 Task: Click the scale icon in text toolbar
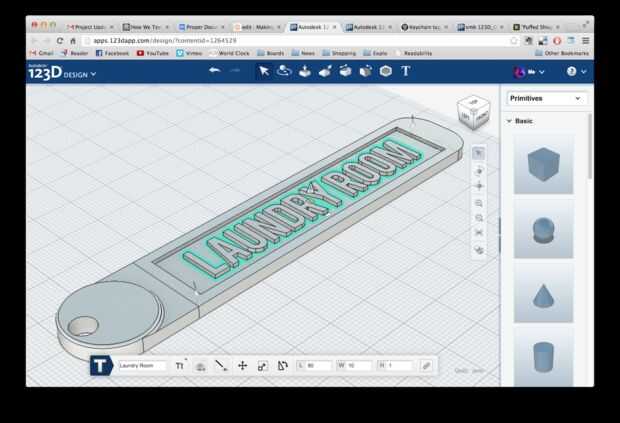point(262,366)
